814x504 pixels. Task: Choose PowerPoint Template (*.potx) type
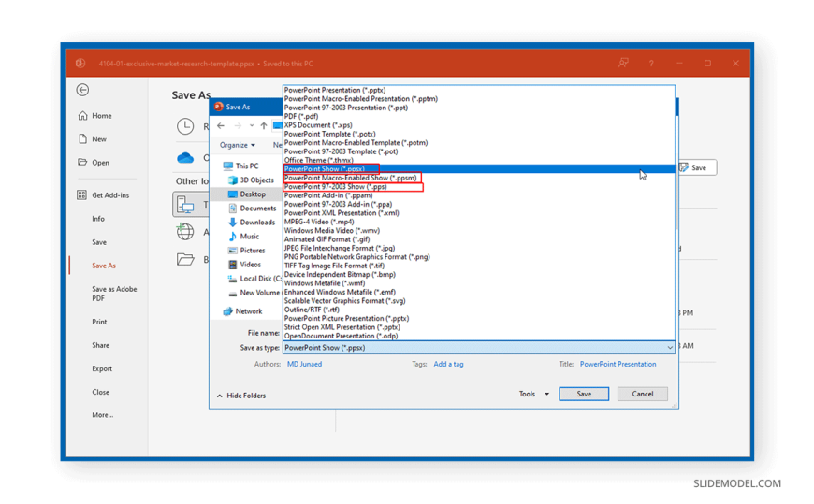click(479, 134)
